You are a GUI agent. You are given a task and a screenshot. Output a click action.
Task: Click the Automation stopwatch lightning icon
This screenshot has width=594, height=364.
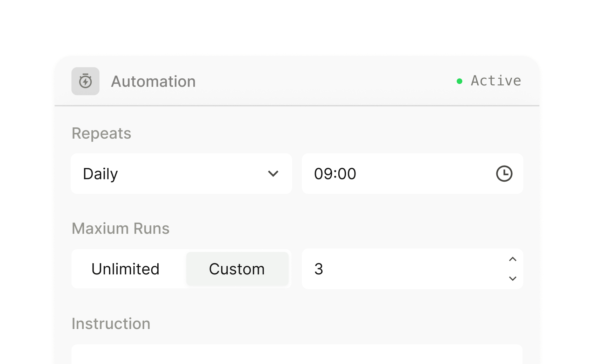click(x=85, y=81)
